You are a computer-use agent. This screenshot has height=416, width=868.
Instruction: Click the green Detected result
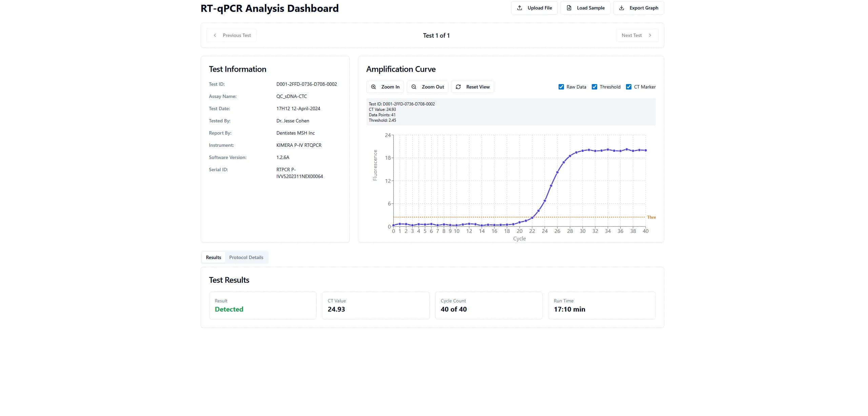(x=229, y=309)
